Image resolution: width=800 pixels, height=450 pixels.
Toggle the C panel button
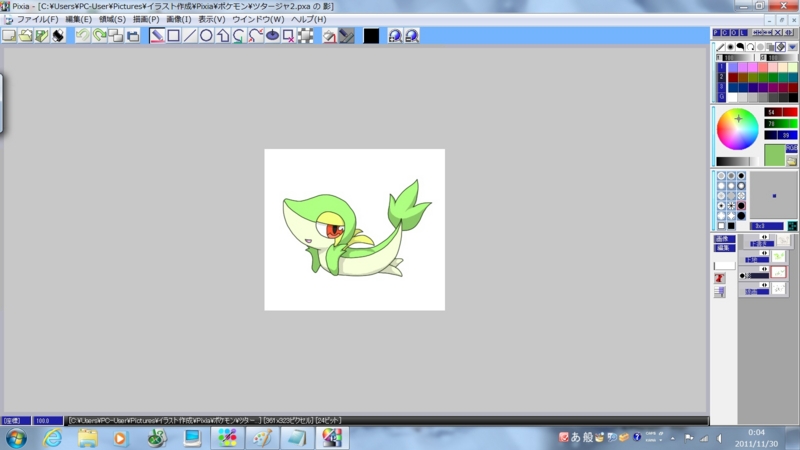[x=725, y=33]
